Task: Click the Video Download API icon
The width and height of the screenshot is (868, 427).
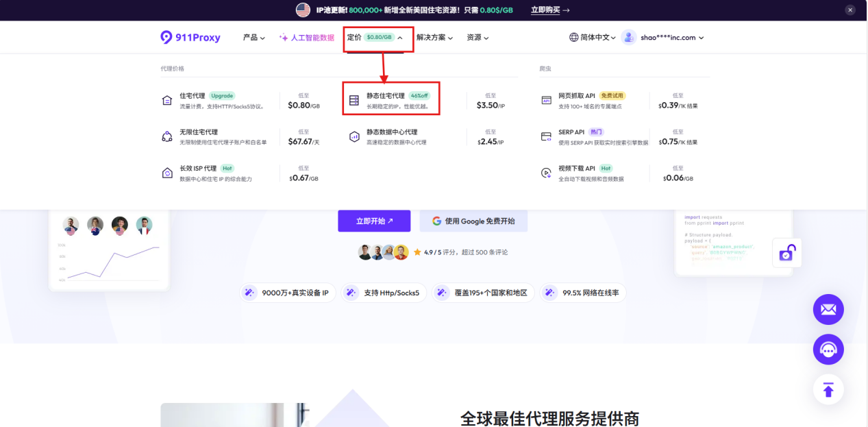Action: click(546, 173)
